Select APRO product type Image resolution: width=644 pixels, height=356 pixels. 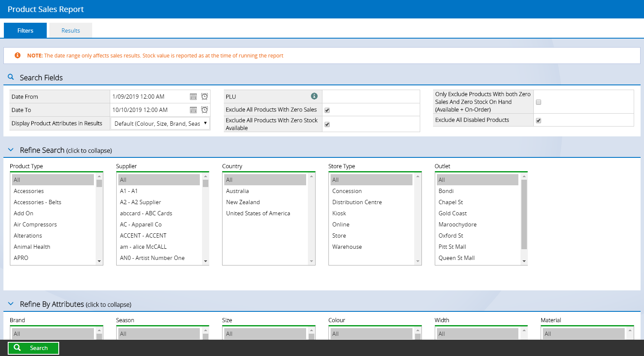click(53, 258)
